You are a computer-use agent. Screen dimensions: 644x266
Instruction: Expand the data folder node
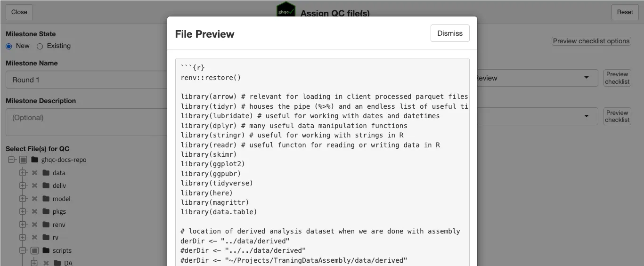click(23, 173)
